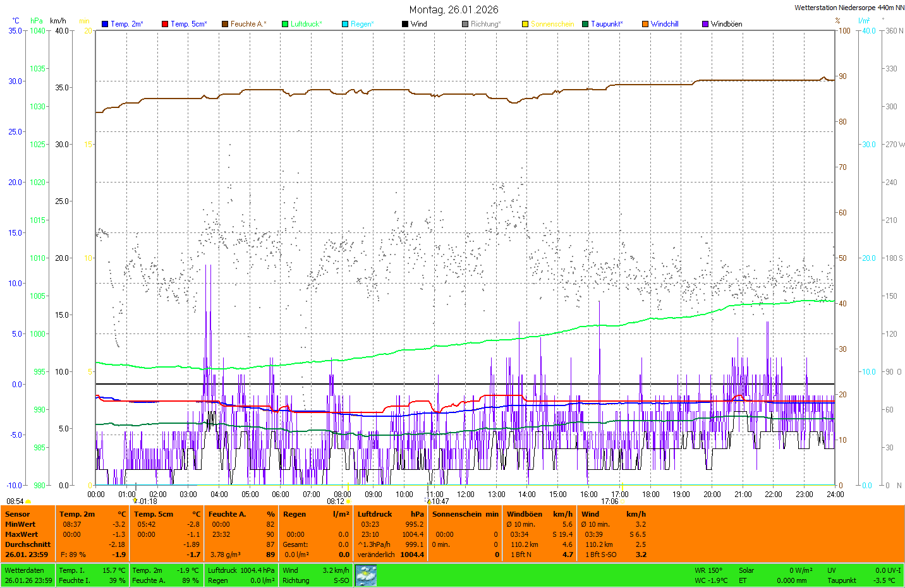The height and width of the screenshot is (588, 905).
Task: Select the cyan Regen legend square
Action: pyautogui.click(x=345, y=24)
